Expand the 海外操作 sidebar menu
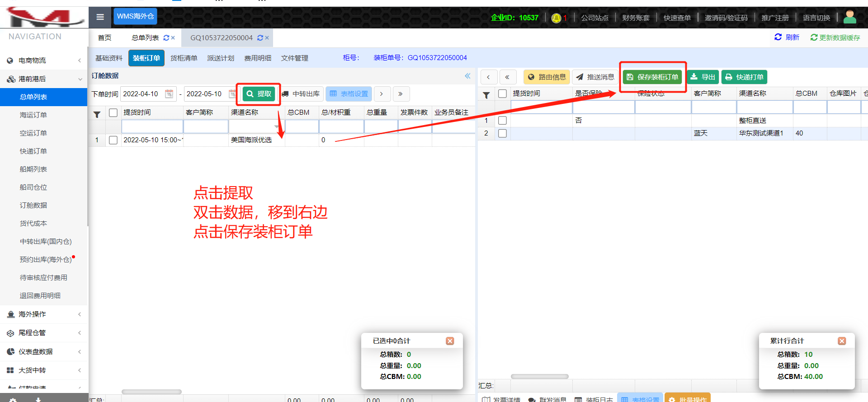The image size is (868, 402). [44, 314]
